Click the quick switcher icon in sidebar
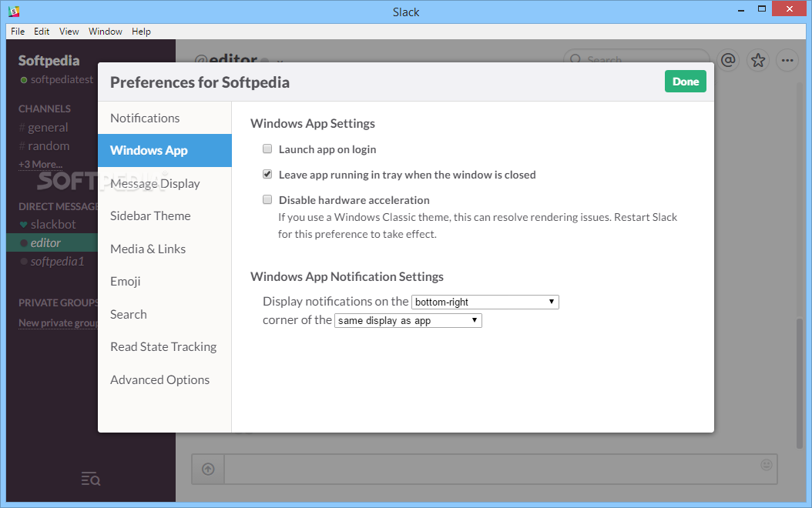 91,479
